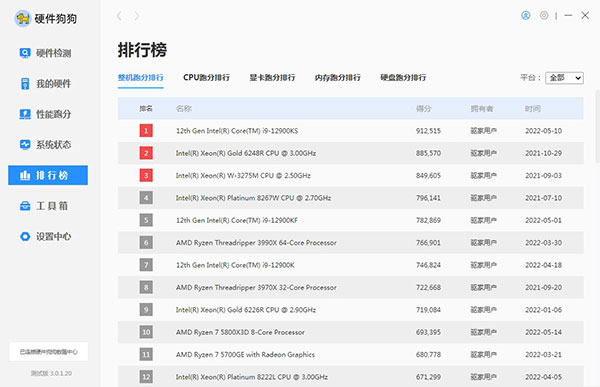Viewport: 600px width, 387px height.
Task: Click red rank 1 badge
Action: [x=146, y=131]
